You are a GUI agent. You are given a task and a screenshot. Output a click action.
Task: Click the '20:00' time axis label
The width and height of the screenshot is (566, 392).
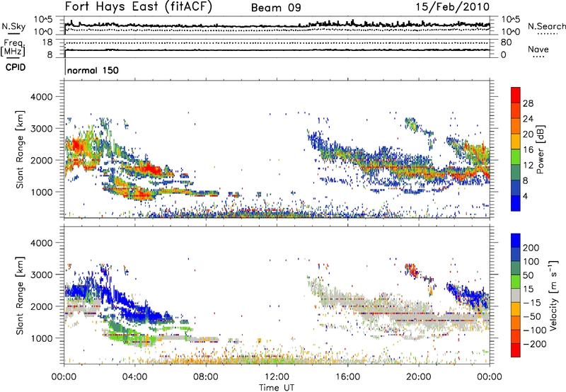pos(418,377)
